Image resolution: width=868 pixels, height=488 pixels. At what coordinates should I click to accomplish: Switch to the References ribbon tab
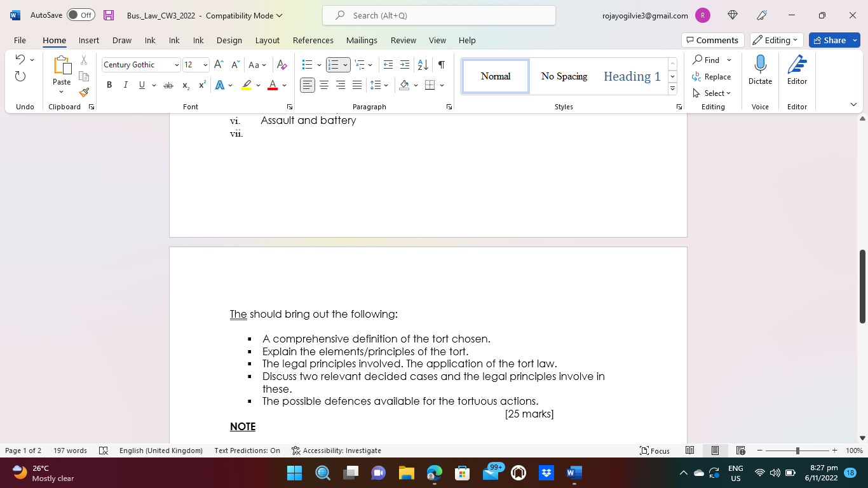pyautogui.click(x=313, y=40)
